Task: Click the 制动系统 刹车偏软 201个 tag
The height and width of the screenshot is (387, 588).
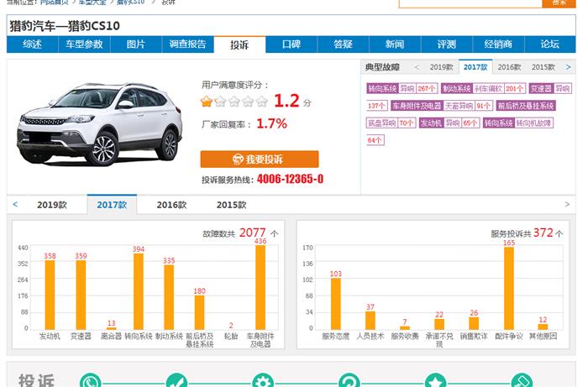Action: coord(483,88)
